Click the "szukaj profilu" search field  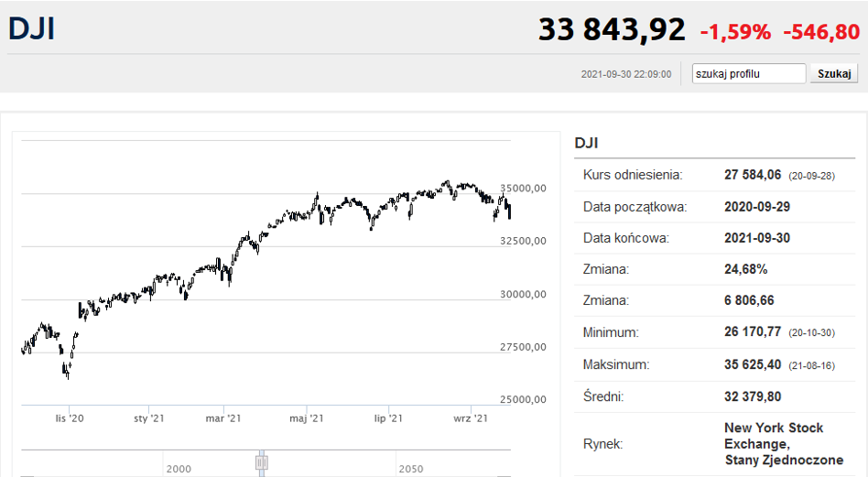click(749, 74)
